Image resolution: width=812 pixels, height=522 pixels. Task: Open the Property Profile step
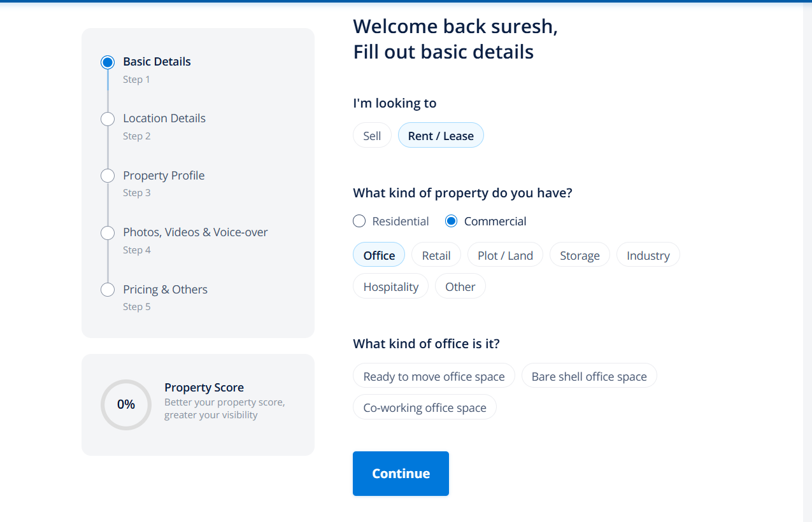pyautogui.click(x=164, y=176)
